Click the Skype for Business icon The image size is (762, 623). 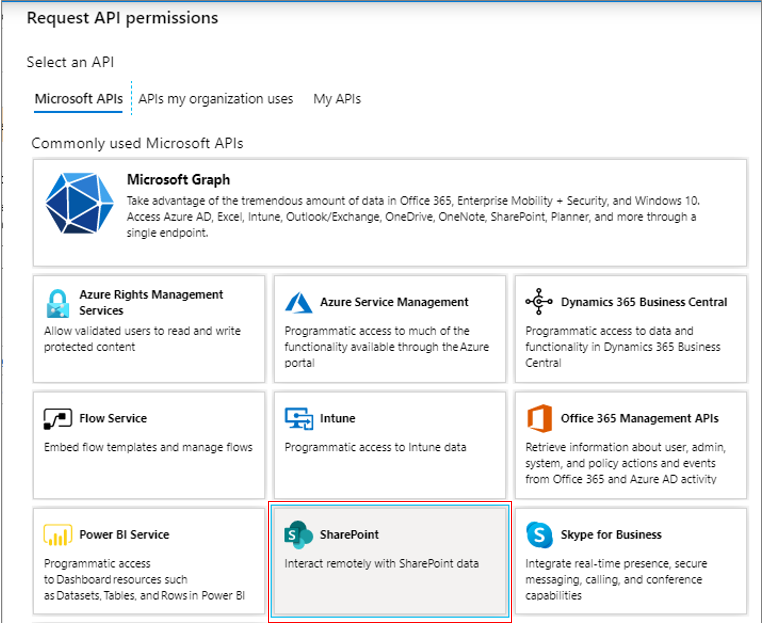(539, 535)
